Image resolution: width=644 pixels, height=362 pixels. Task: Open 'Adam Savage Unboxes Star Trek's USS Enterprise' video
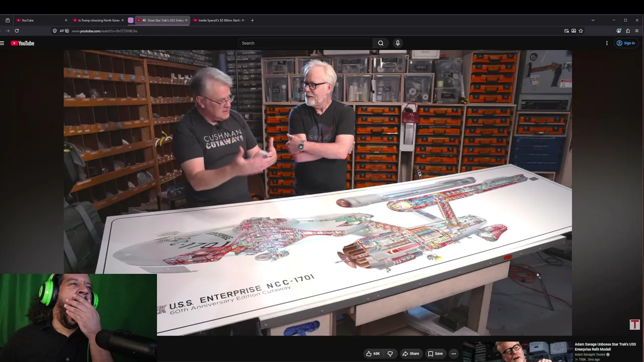tap(605, 346)
